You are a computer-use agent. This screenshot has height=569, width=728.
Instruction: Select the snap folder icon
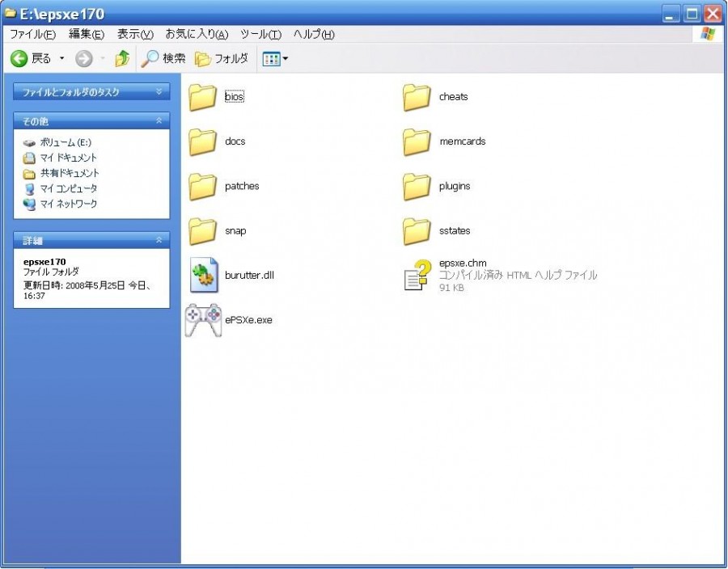click(x=203, y=231)
